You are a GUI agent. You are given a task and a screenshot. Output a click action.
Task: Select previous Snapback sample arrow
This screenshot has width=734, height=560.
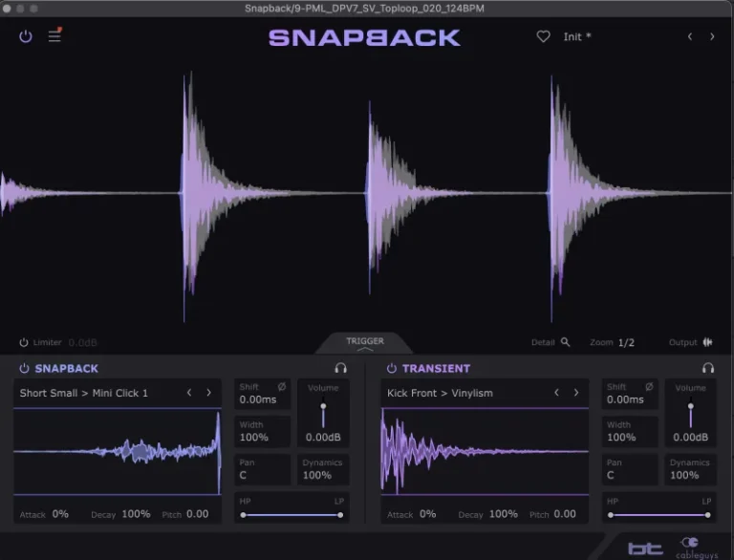[x=189, y=393]
